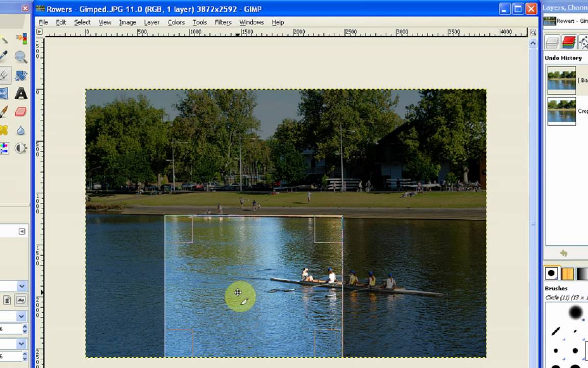The height and width of the screenshot is (368, 588).
Task: Click bottom-right crop rectangle handle
Action: [329, 343]
